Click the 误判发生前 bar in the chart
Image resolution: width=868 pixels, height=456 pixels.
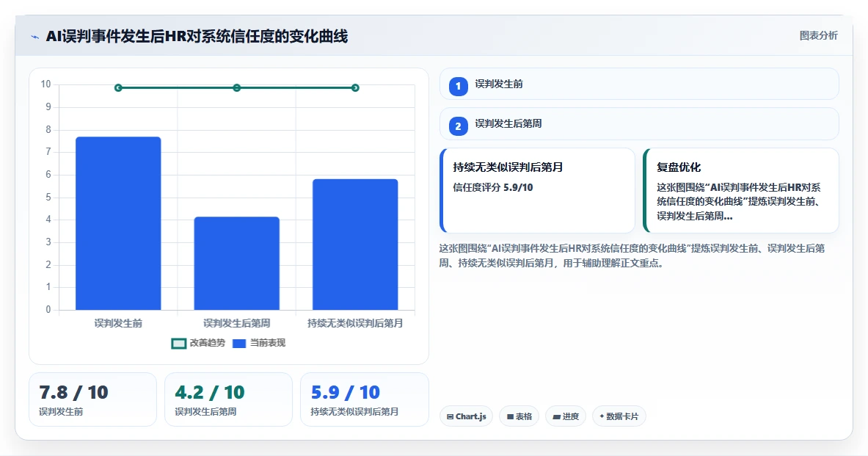coord(118,223)
